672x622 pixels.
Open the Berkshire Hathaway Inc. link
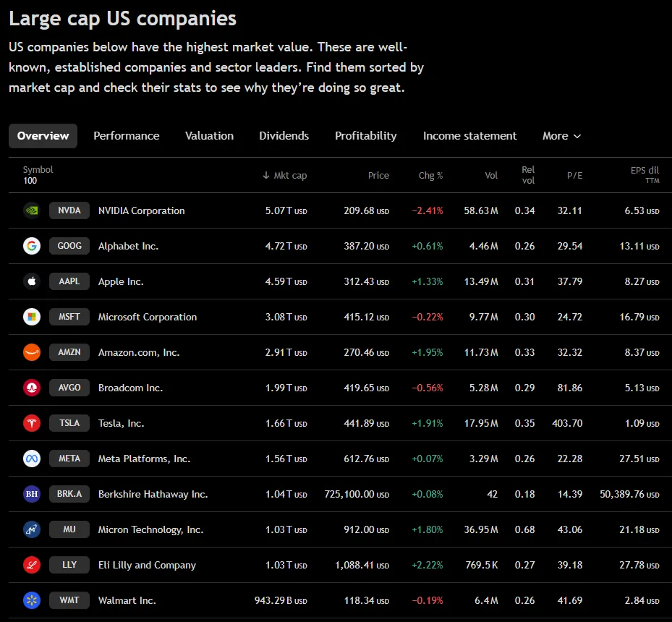(153, 494)
